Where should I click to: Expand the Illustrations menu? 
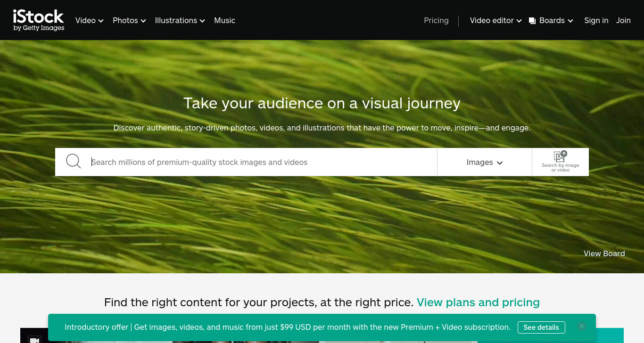180,21
